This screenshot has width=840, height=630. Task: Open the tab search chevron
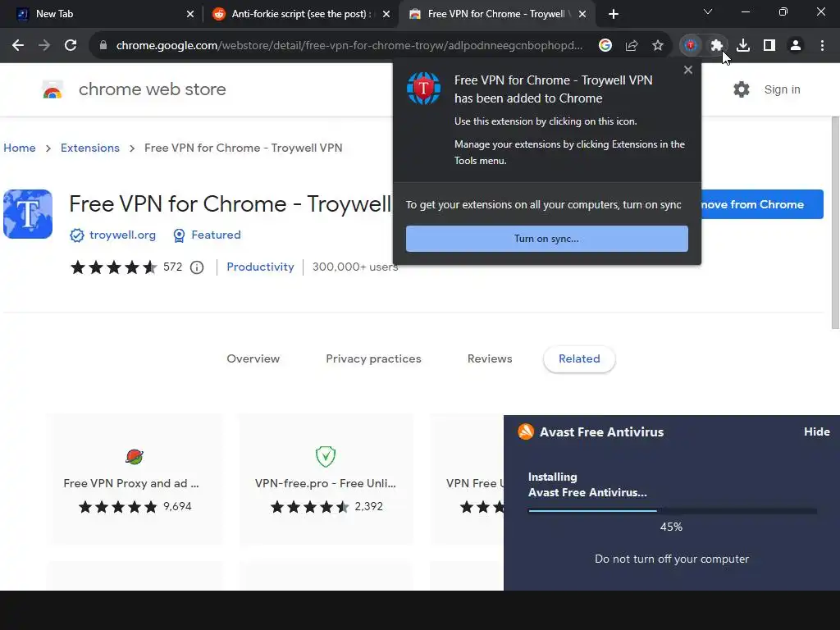pyautogui.click(x=708, y=11)
